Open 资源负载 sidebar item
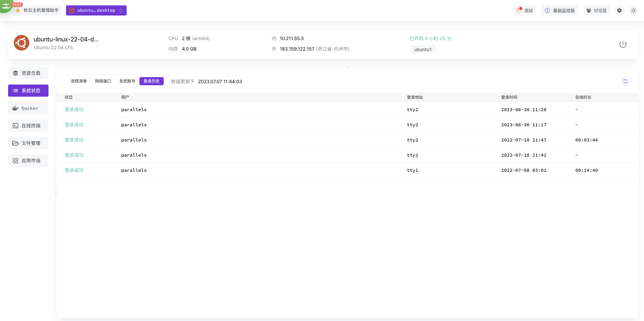 click(x=28, y=73)
